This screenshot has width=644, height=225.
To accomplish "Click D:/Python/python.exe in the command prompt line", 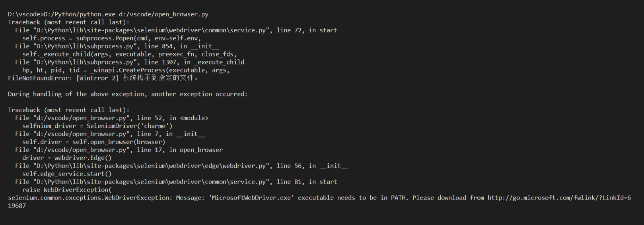I will [80, 14].
